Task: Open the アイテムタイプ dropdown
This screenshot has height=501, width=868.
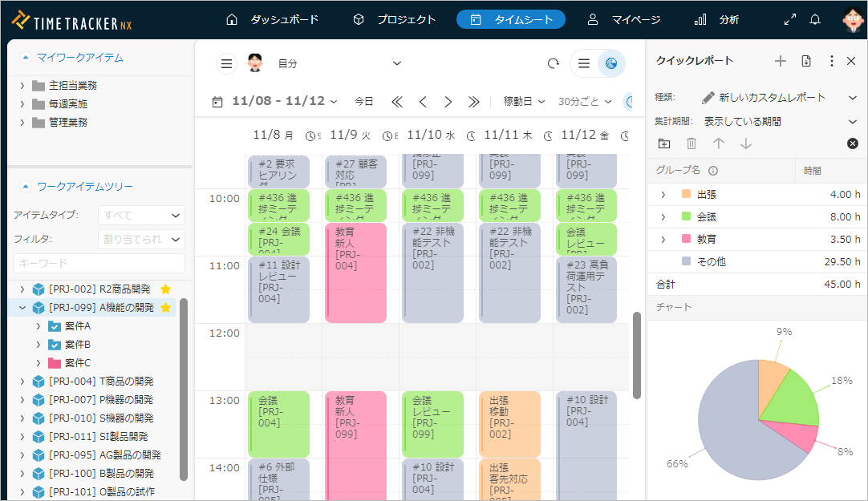Action: pos(141,215)
